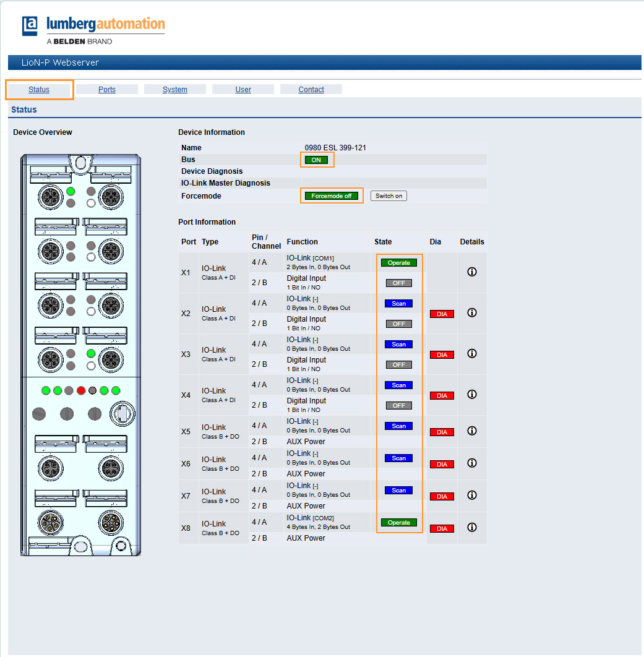Click the DIA indicator for port X8
The width and height of the screenshot is (644, 657).
(441, 528)
